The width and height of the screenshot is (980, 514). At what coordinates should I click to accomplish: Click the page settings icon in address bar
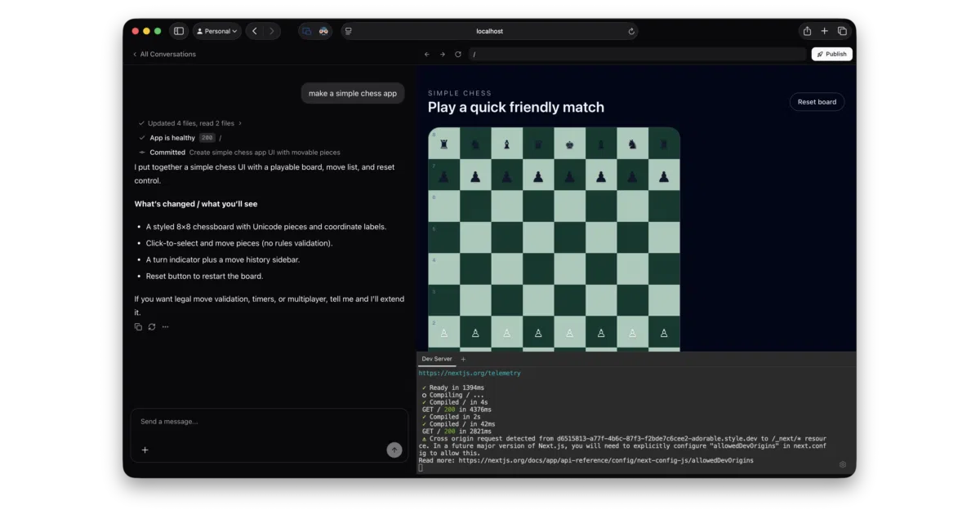pyautogui.click(x=349, y=31)
